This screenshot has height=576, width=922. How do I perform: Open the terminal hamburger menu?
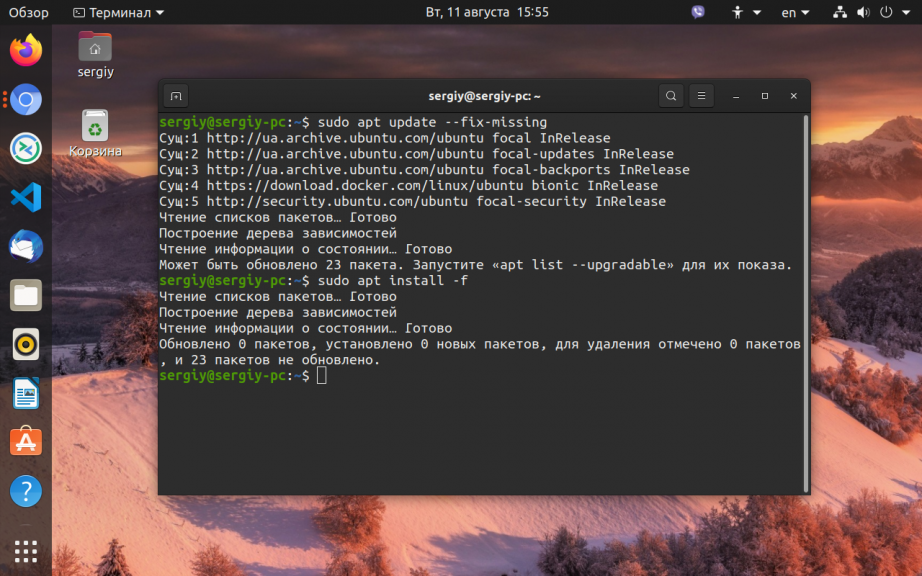point(701,96)
